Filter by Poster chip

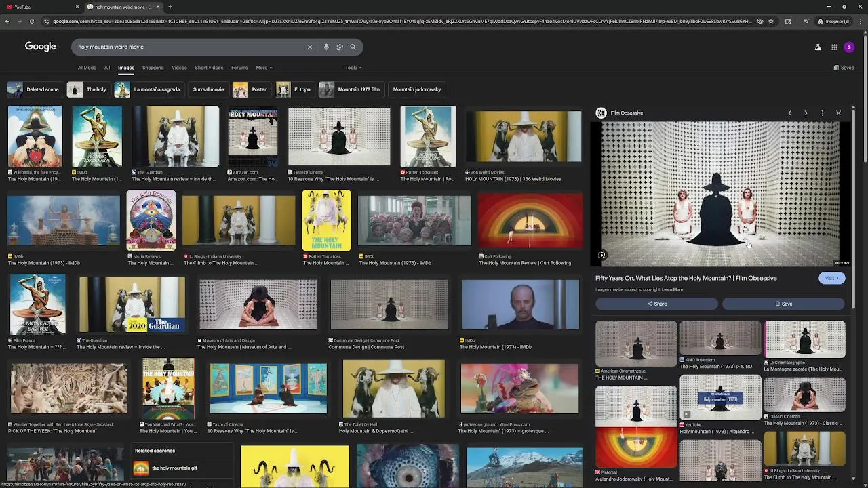pyautogui.click(x=250, y=89)
